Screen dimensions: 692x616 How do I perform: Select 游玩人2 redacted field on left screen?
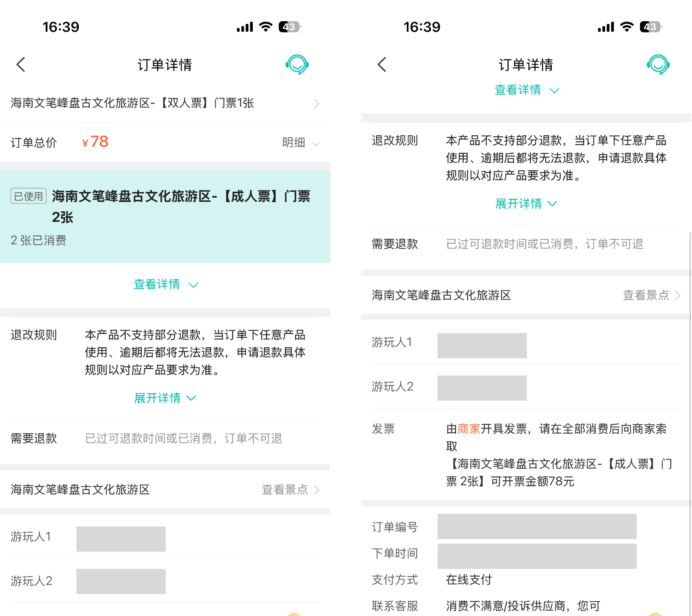pyautogui.click(x=121, y=581)
